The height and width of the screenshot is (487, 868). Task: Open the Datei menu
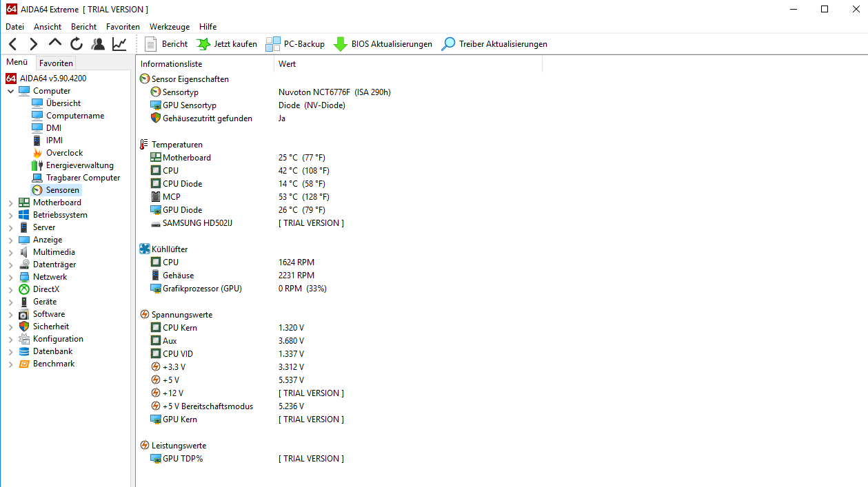(14, 27)
